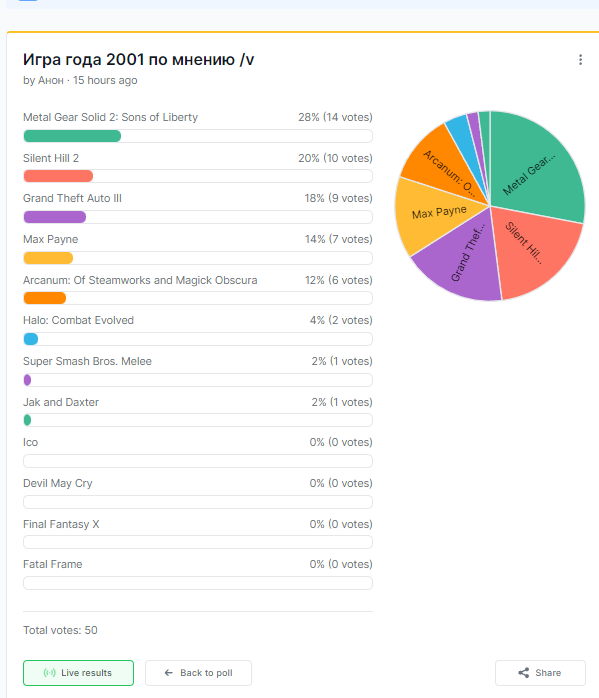
Task: Click the Share button
Action: tap(540, 673)
